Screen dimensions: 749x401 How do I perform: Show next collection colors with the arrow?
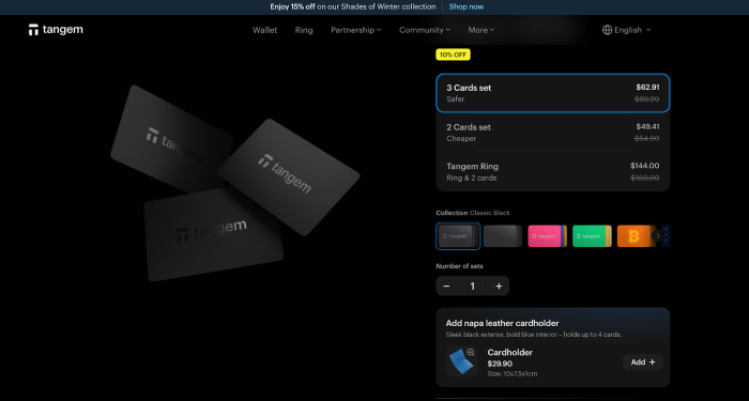point(658,236)
